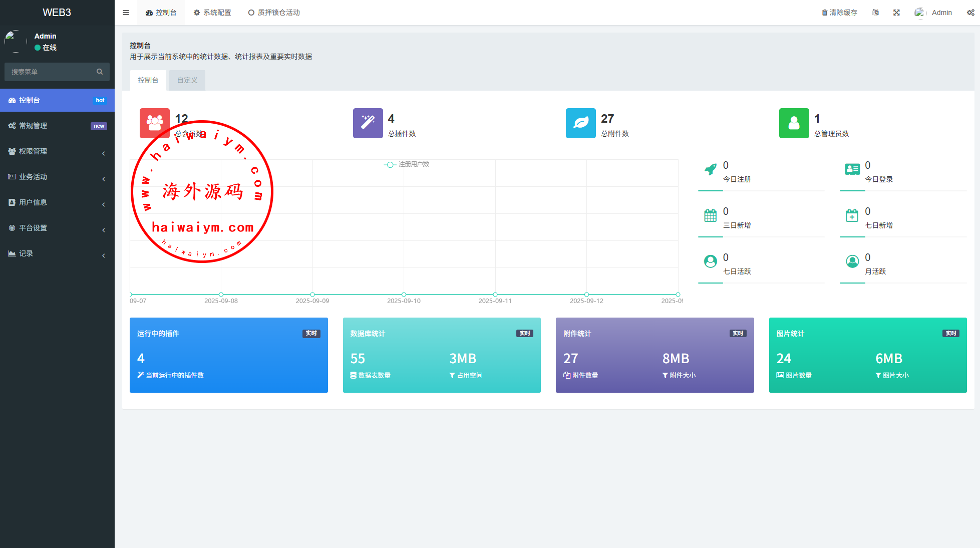The width and height of the screenshot is (980, 548).
Task: Click the ID card today-login icon
Action: click(x=852, y=169)
